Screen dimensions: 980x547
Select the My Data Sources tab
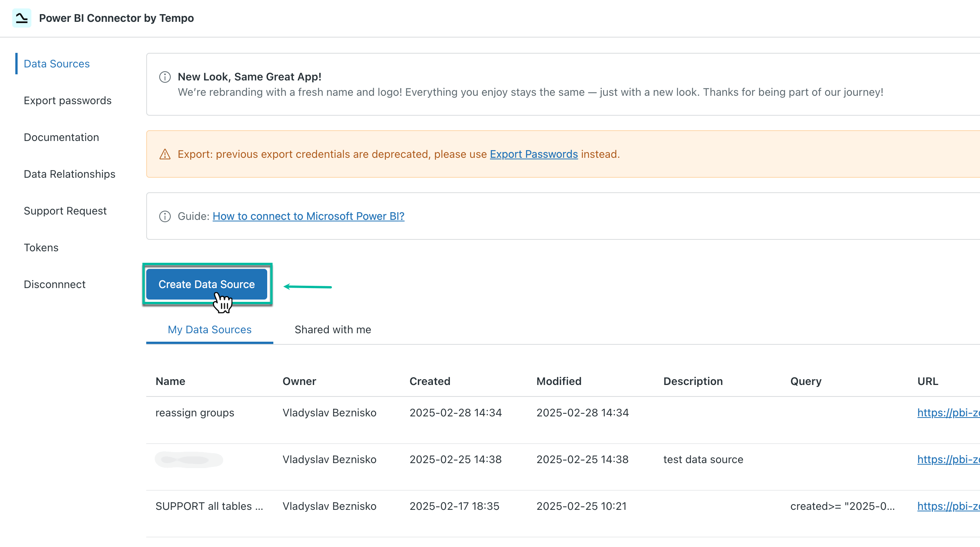pos(209,329)
